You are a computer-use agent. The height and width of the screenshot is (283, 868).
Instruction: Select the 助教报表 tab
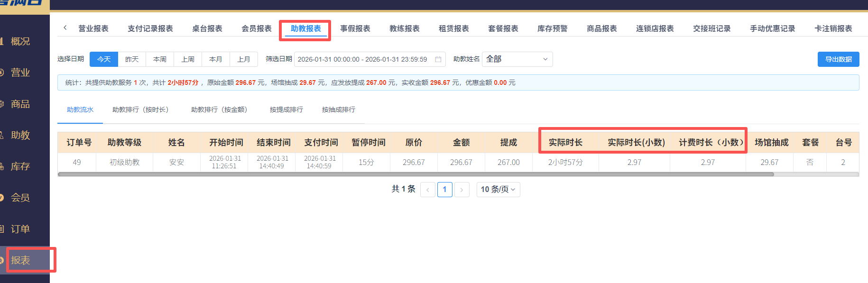click(x=306, y=28)
